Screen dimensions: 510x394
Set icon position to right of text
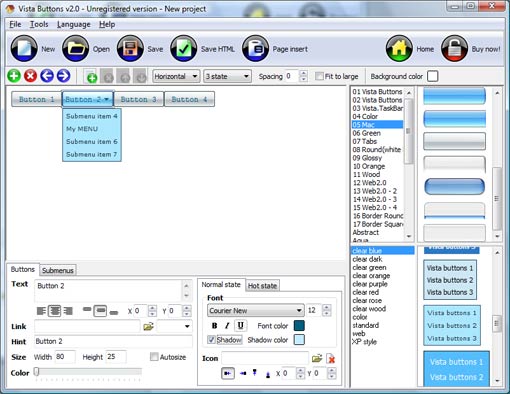coord(243,373)
